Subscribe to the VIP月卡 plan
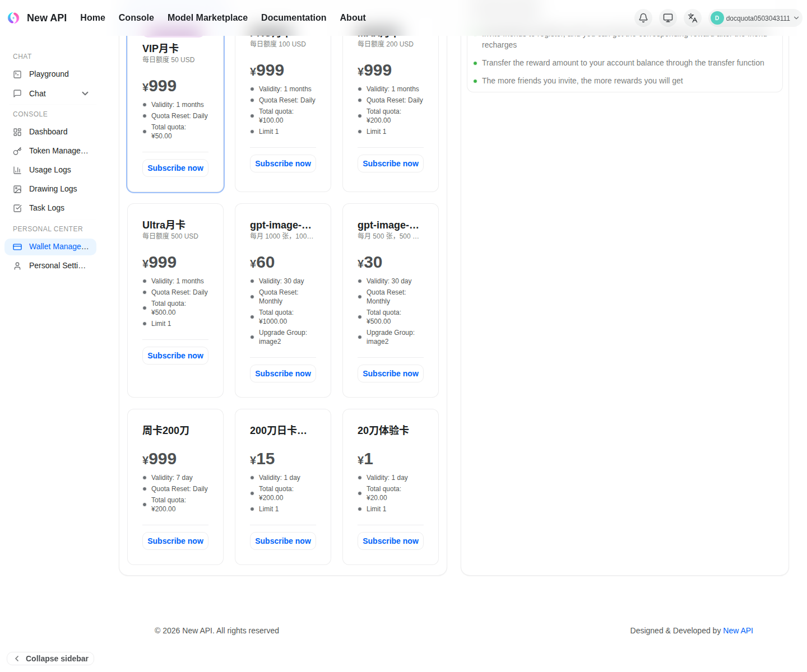The height and width of the screenshot is (672, 807). coord(175,168)
